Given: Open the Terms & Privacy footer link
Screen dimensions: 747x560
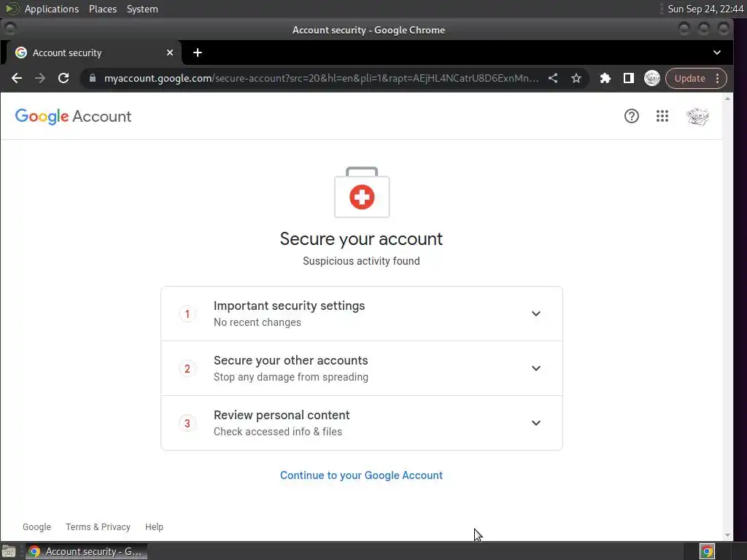Looking at the screenshot, I should (98, 526).
